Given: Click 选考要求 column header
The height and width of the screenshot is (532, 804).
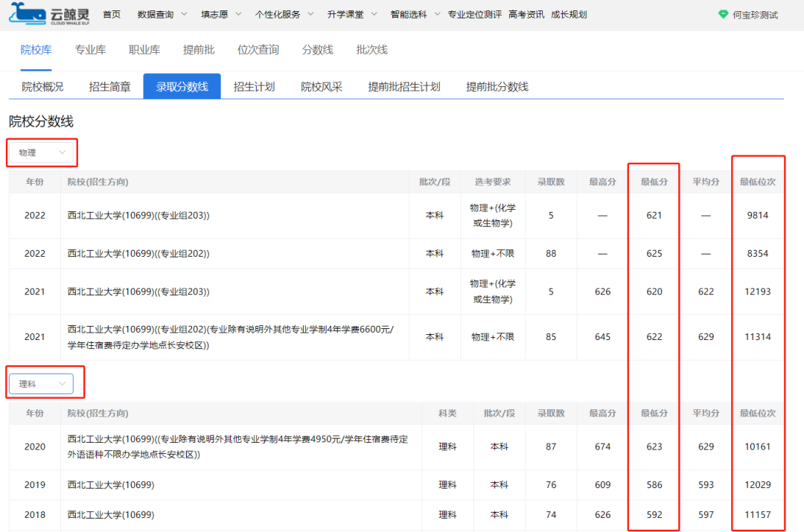Looking at the screenshot, I should (492, 182).
